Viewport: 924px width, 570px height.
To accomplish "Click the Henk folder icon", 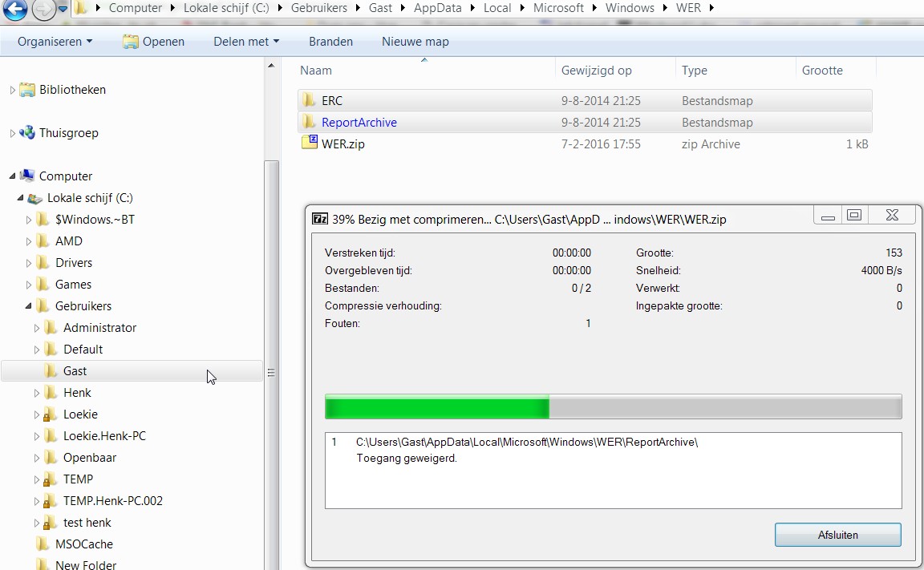I will tap(51, 393).
